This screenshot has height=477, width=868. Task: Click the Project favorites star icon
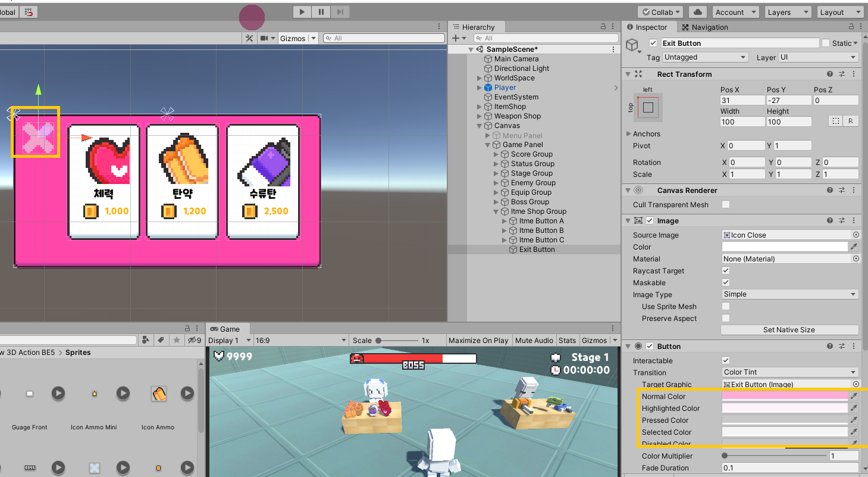(177, 340)
